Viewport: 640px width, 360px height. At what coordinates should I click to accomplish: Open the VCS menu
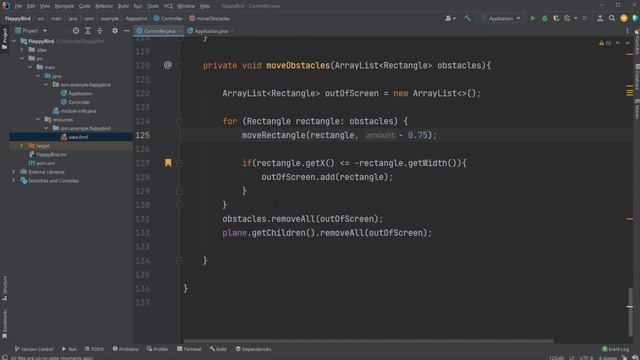pos(168,6)
